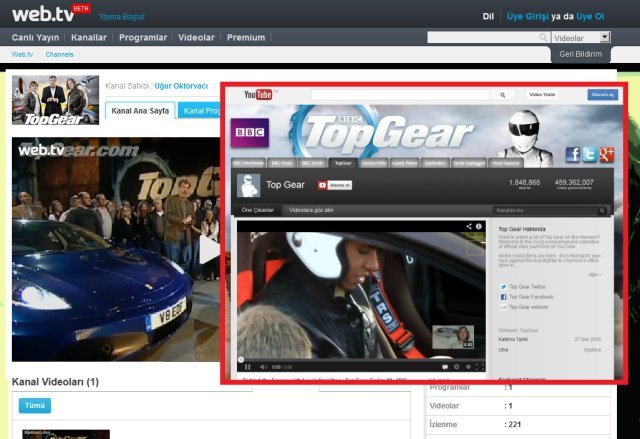The height and width of the screenshot is (439, 640).
Task: Click the Web.tv breadcrumb link
Action: pos(22,54)
